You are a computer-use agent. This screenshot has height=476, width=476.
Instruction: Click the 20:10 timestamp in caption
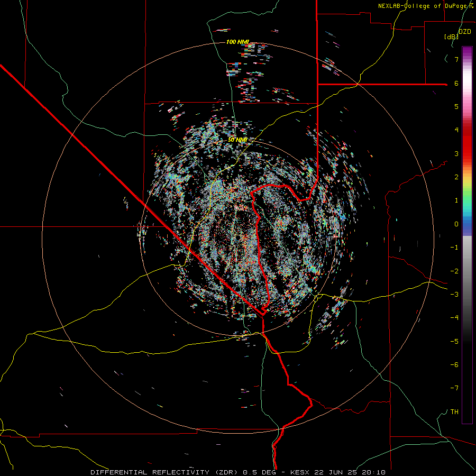[x=374, y=472]
